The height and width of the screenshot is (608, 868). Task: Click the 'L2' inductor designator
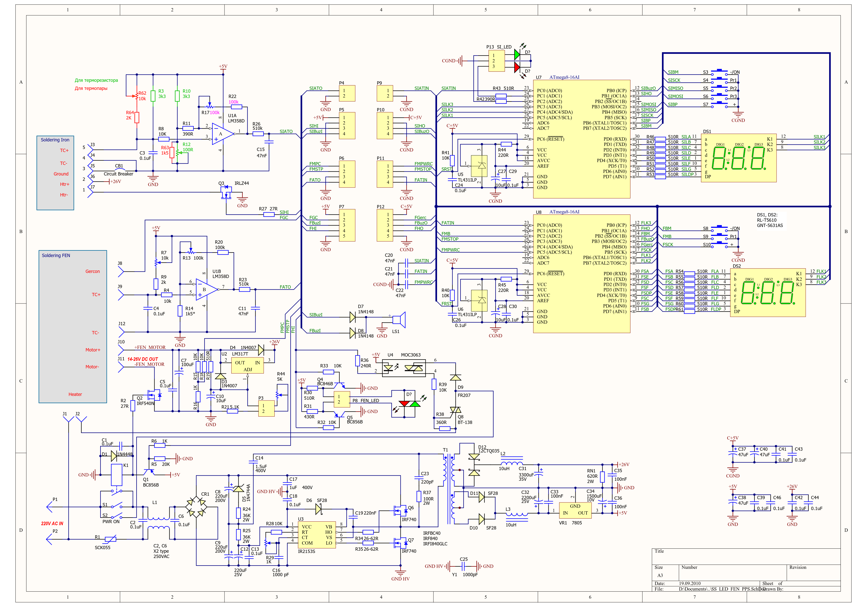coord(503,454)
